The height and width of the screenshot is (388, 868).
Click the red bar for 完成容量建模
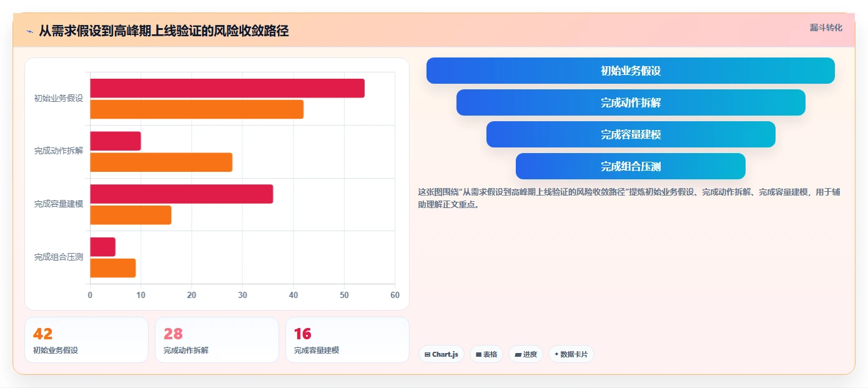[x=182, y=194]
